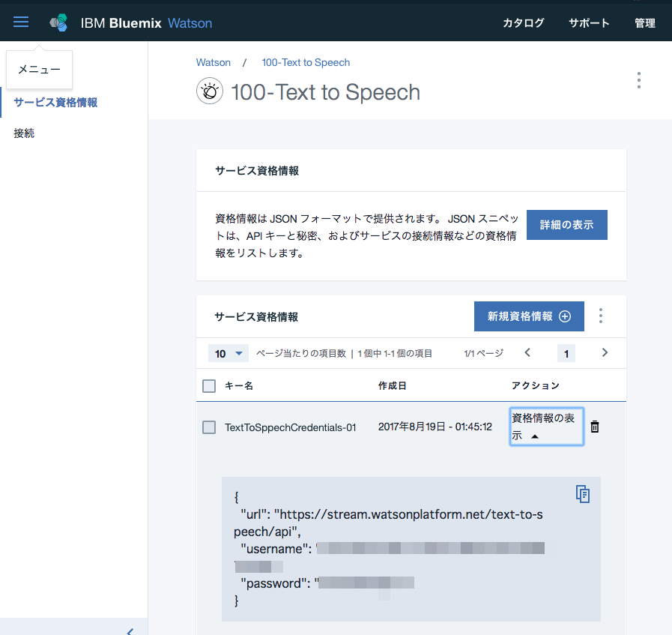
Task: Collapse the 資格情報の表示 expander
Action: coord(546,427)
